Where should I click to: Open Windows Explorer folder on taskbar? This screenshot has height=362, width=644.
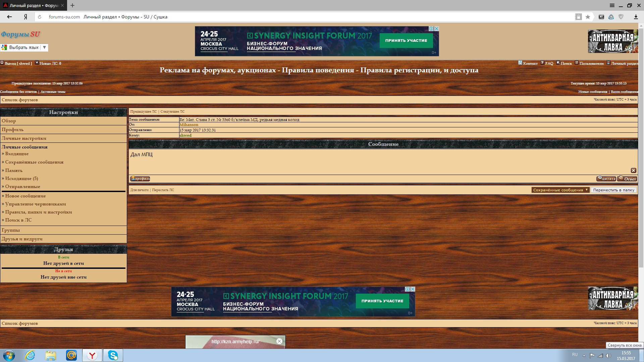[51, 355]
